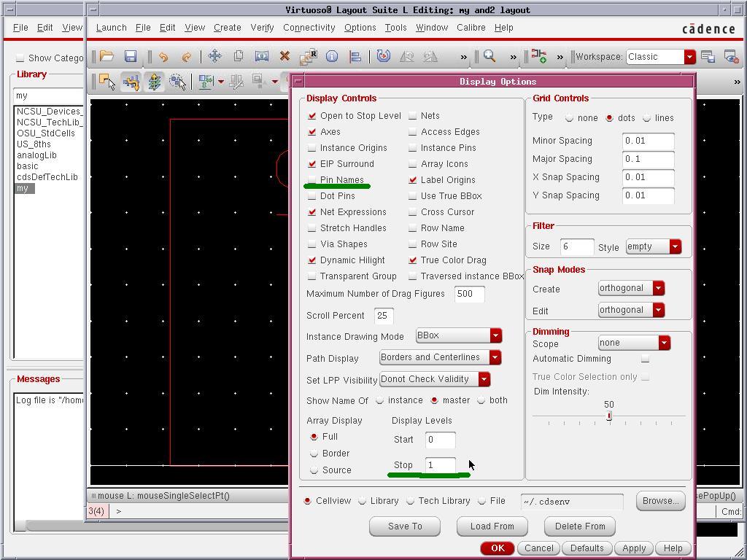Click the workspace save icon beside Classic

(708, 57)
